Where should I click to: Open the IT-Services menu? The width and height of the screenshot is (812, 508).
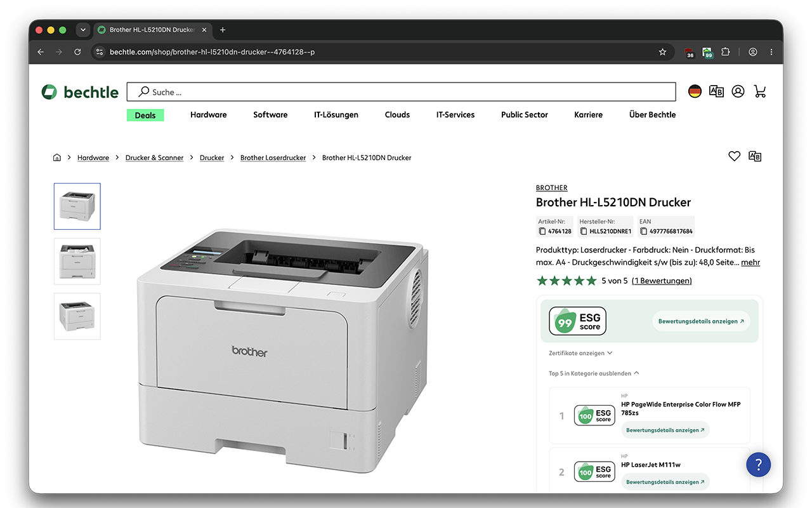pyautogui.click(x=455, y=115)
